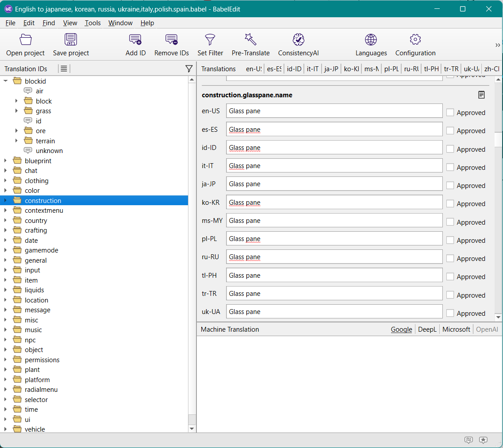Tick the Approved box for uk-UA

(450, 313)
